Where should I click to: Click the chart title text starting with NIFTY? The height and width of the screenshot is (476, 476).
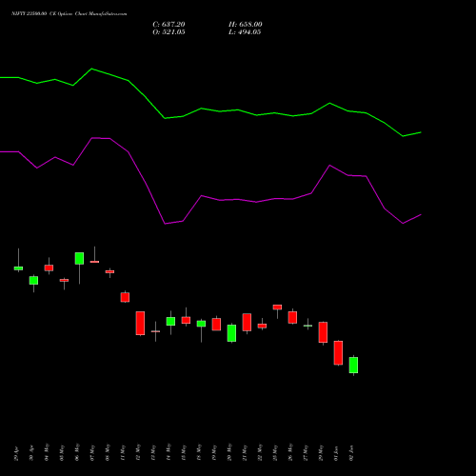[x=69, y=14]
